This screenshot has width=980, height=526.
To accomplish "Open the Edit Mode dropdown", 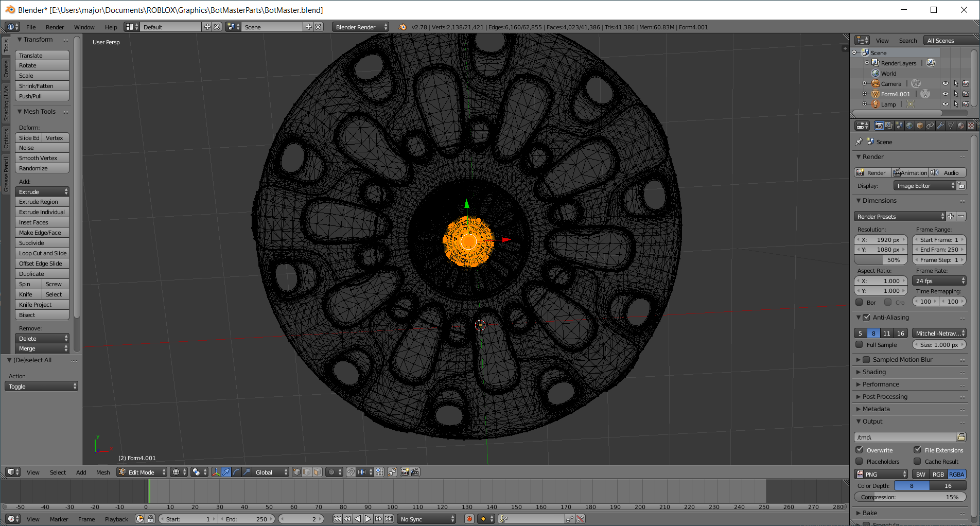I will tap(142, 472).
